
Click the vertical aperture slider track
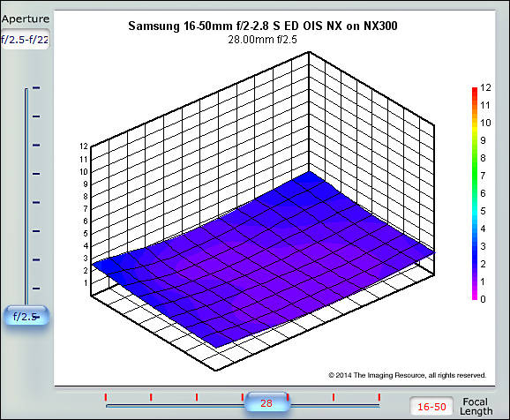point(26,195)
